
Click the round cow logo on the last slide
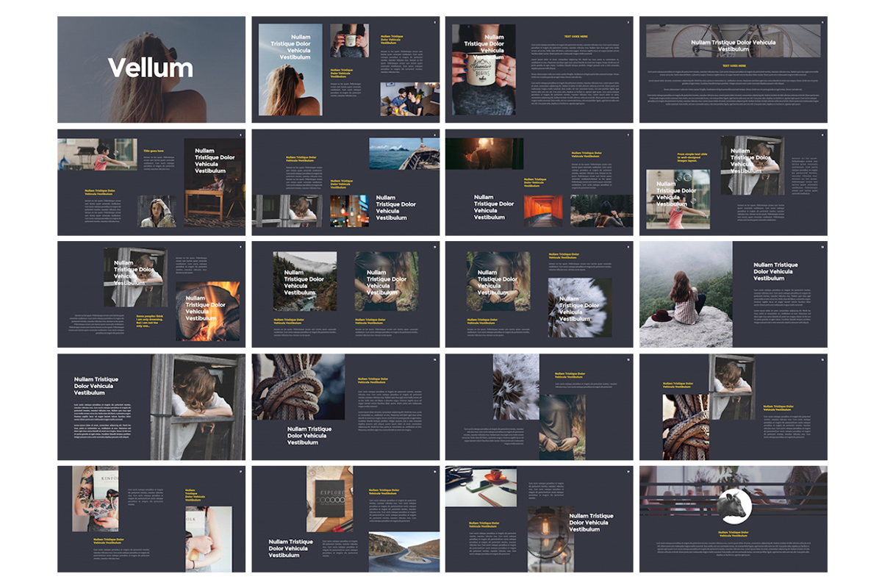coord(734,506)
